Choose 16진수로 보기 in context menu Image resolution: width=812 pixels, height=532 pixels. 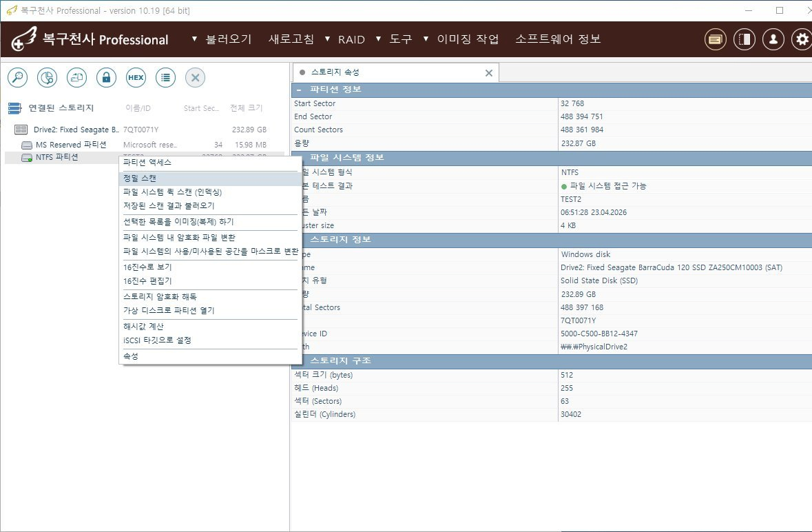(210, 267)
